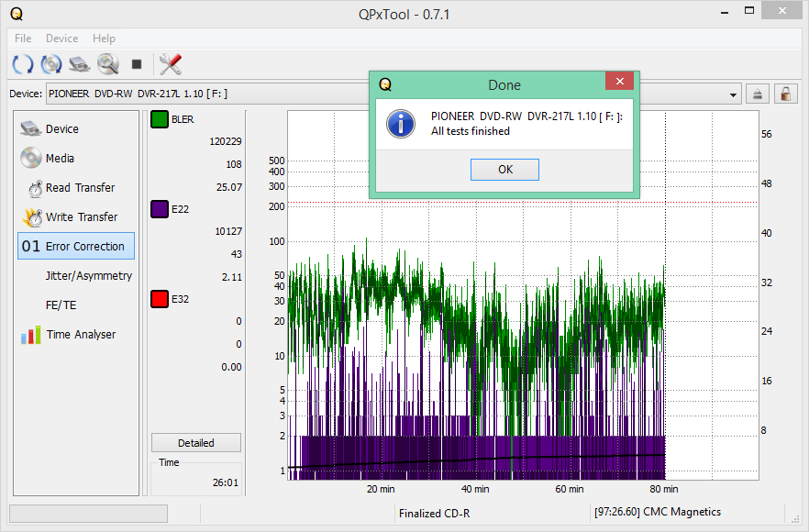This screenshot has width=809, height=532.
Task: Select Jitter/Asymmetry in the sidebar
Action: tap(76, 275)
